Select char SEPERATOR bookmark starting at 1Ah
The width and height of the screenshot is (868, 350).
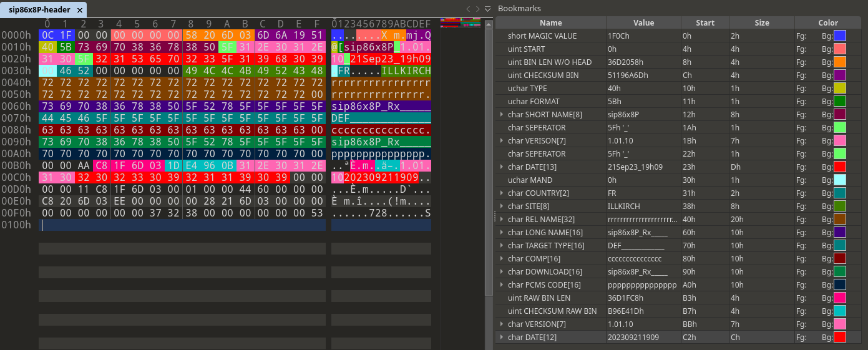point(537,127)
